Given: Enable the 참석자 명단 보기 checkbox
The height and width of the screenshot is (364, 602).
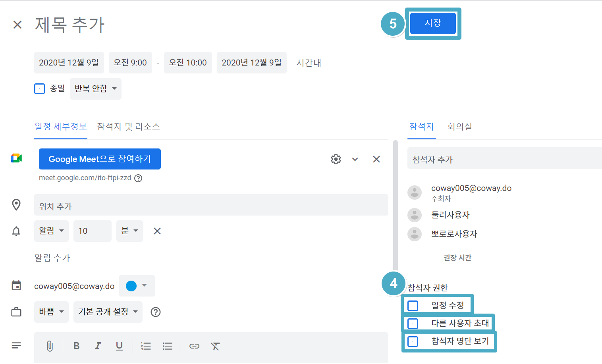Looking at the screenshot, I should tap(413, 341).
